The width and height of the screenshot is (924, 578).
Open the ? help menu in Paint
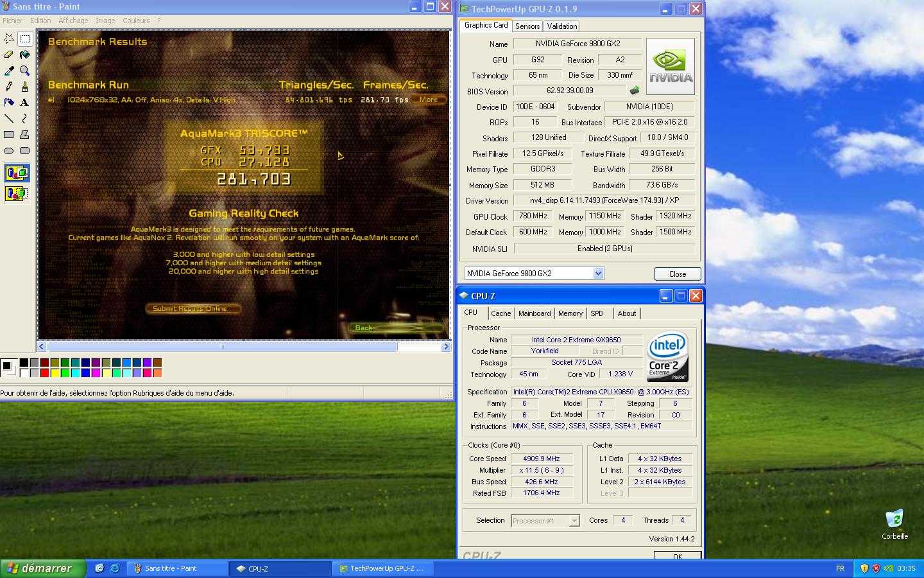158,21
